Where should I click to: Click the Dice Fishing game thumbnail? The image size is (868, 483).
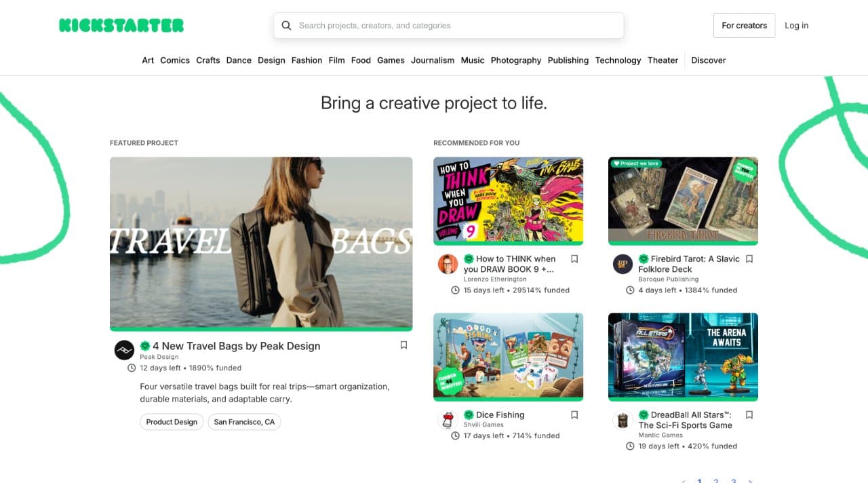click(x=509, y=356)
